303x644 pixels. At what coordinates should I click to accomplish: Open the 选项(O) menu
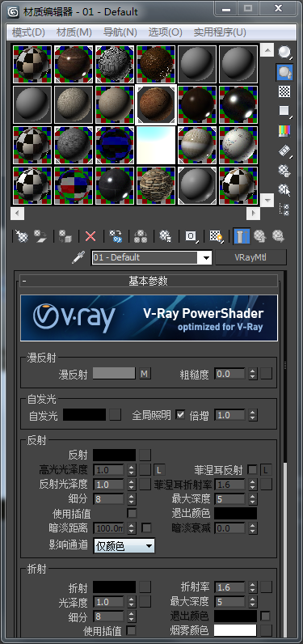point(165,32)
